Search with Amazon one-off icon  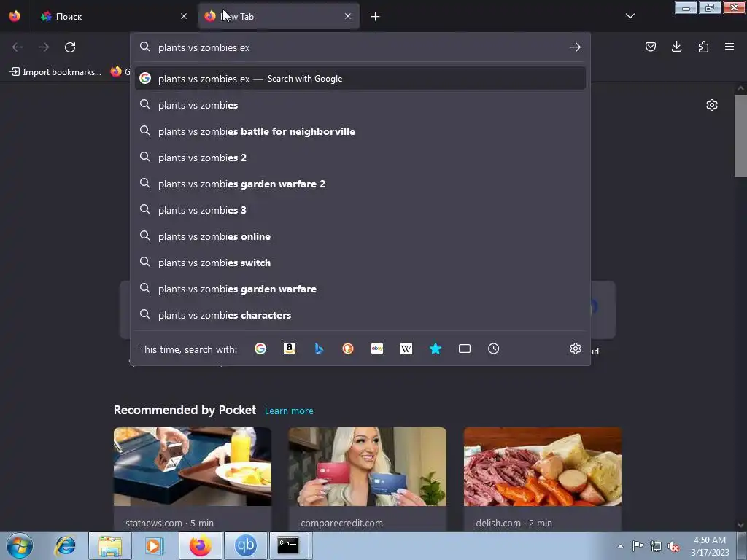tap(289, 349)
